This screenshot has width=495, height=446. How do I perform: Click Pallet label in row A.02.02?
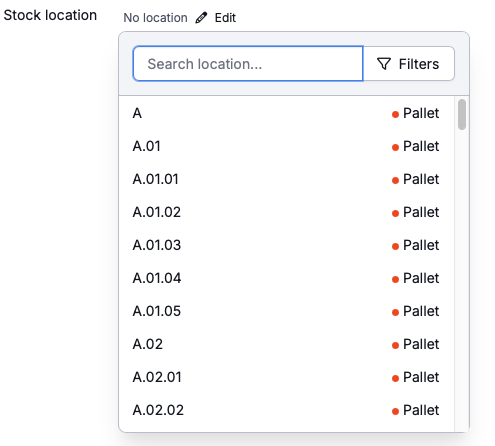tap(421, 410)
